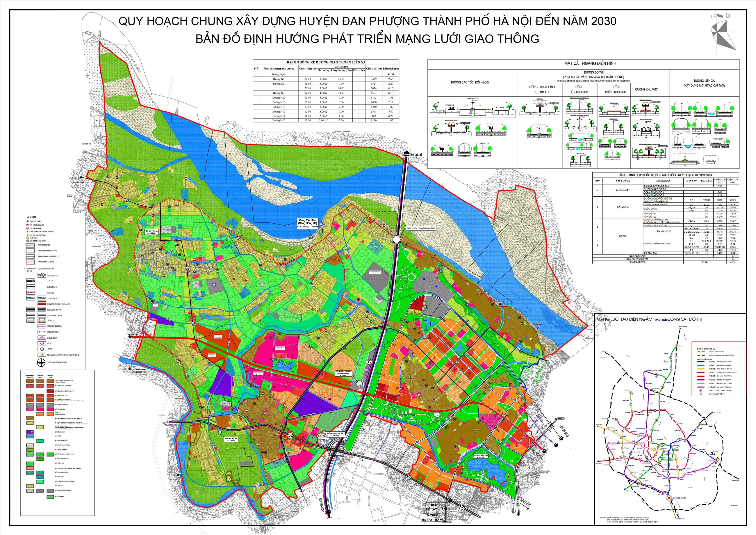
Task: Click the Đất thể dục thể thao legend dot
Action: tap(28, 235)
